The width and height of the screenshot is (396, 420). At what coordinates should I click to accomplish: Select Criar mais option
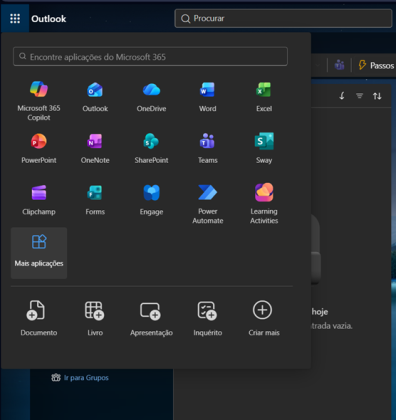[x=264, y=318]
